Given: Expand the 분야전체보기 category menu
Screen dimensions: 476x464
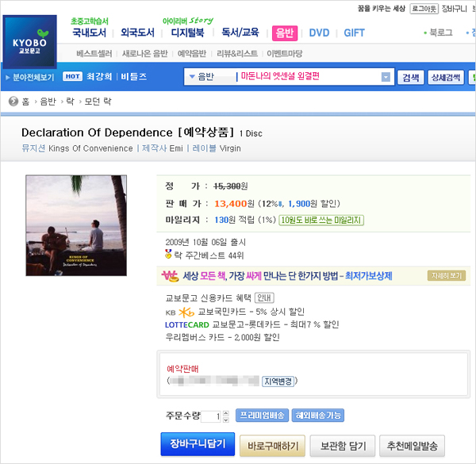Looking at the screenshot, I should point(30,78).
